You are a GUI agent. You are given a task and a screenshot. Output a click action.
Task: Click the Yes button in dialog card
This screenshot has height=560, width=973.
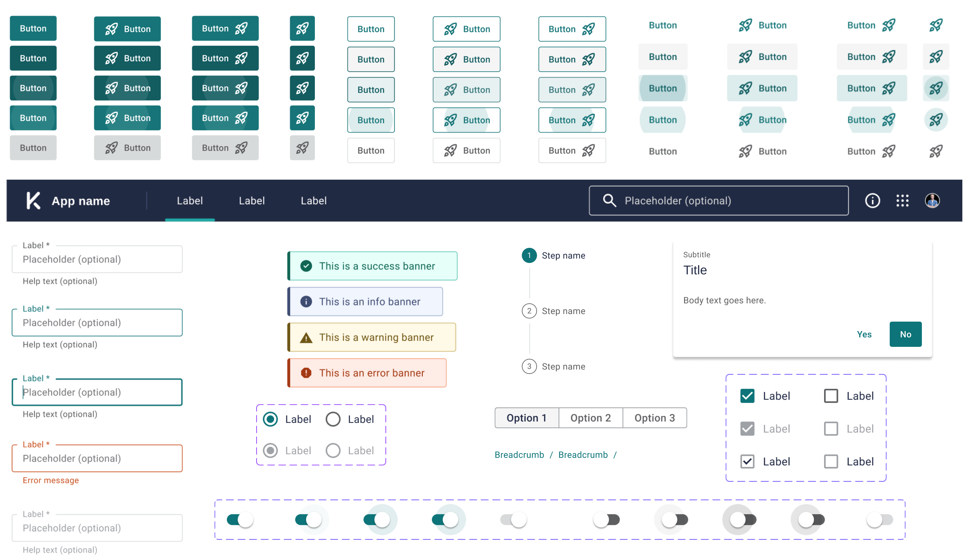point(864,334)
